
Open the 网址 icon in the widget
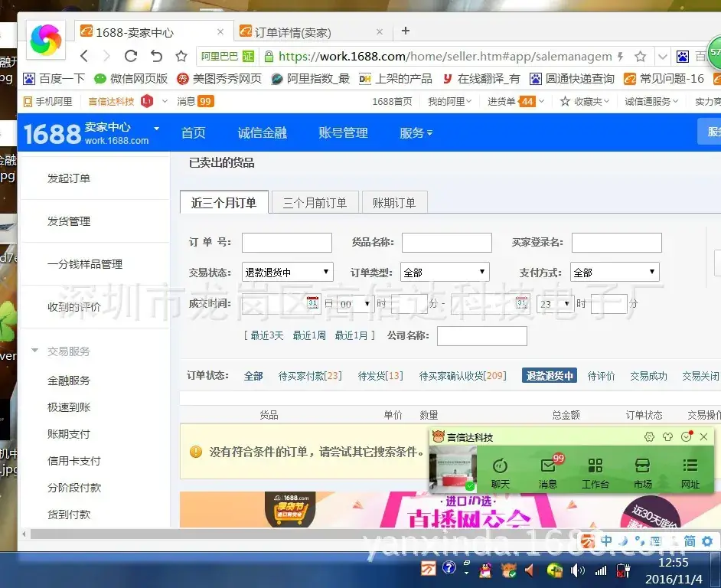(690, 472)
